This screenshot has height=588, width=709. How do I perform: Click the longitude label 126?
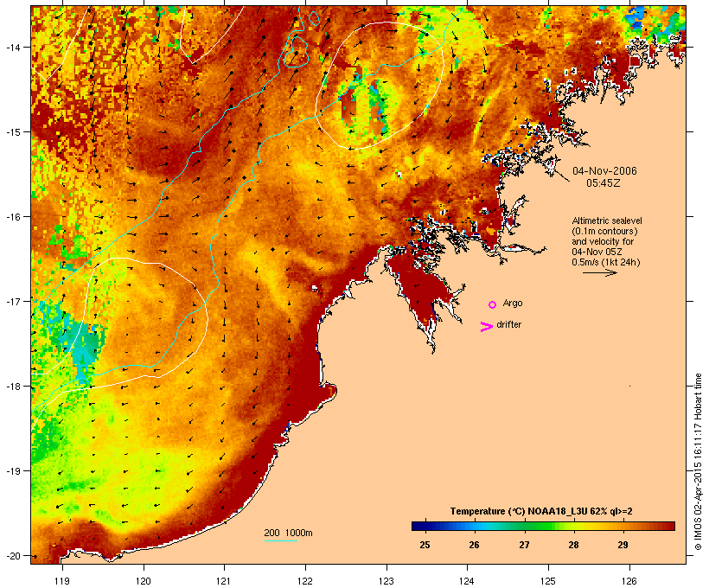pos(629,581)
